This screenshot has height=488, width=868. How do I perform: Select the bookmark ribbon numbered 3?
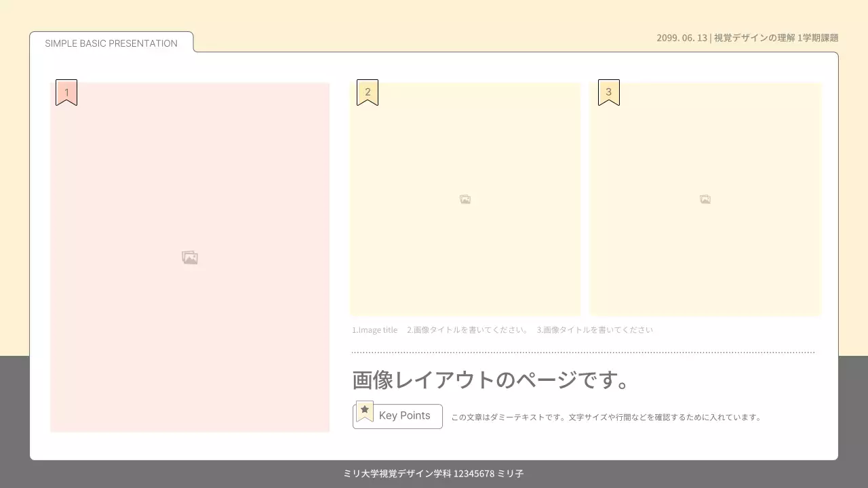608,91
